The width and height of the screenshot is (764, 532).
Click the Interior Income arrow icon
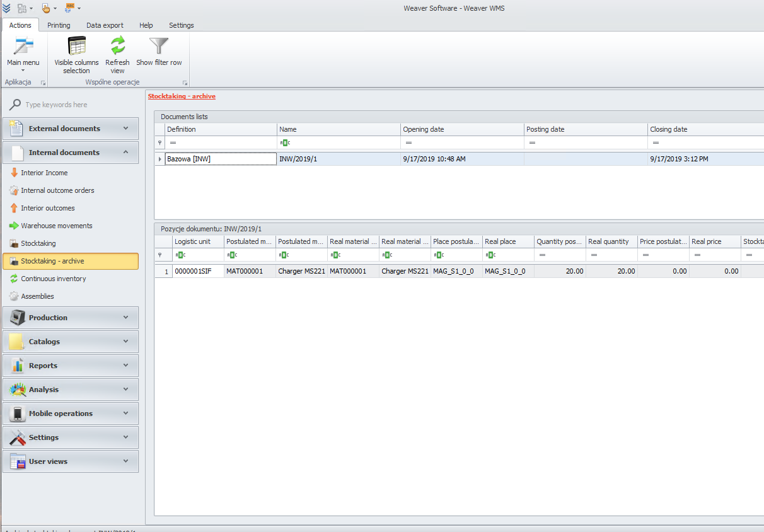coord(14,172)
